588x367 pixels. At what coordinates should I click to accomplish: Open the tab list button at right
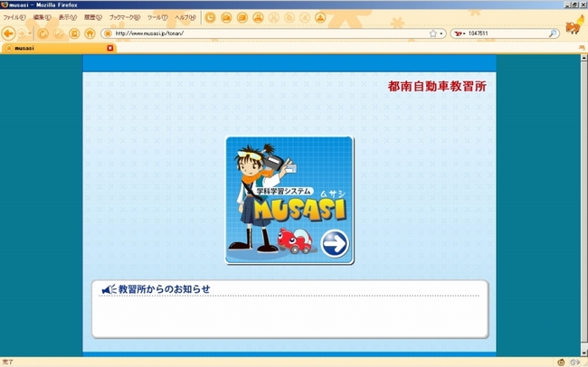click(582, 48)
